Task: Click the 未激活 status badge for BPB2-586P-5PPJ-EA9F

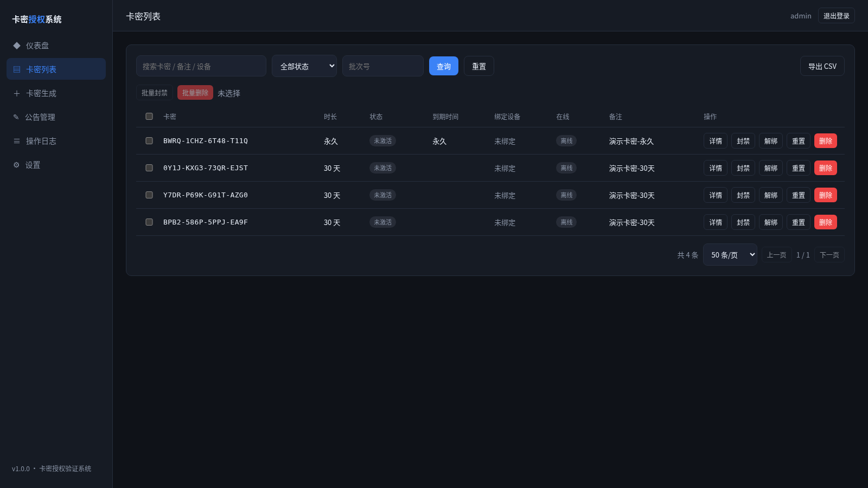Action: tap(382, 222)
